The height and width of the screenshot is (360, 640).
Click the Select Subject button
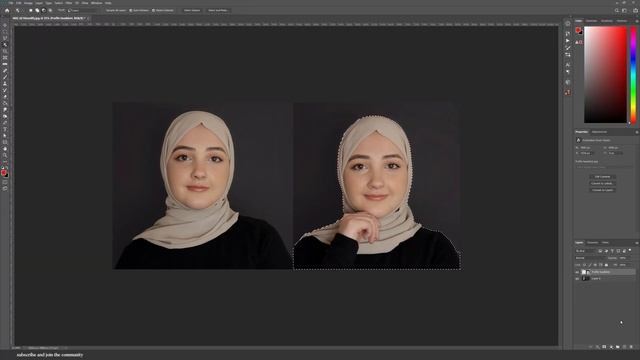[192, 10]
